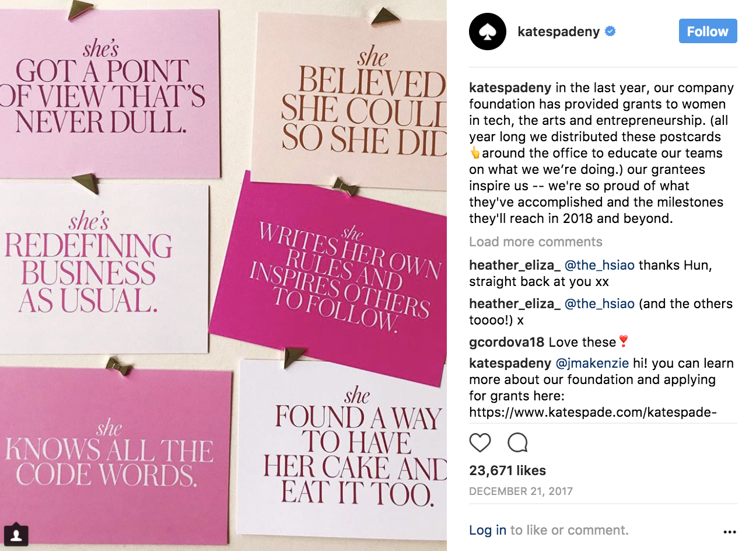
Task: Open gcordova18 commenter profile
Action: click(x=506, y=342)
